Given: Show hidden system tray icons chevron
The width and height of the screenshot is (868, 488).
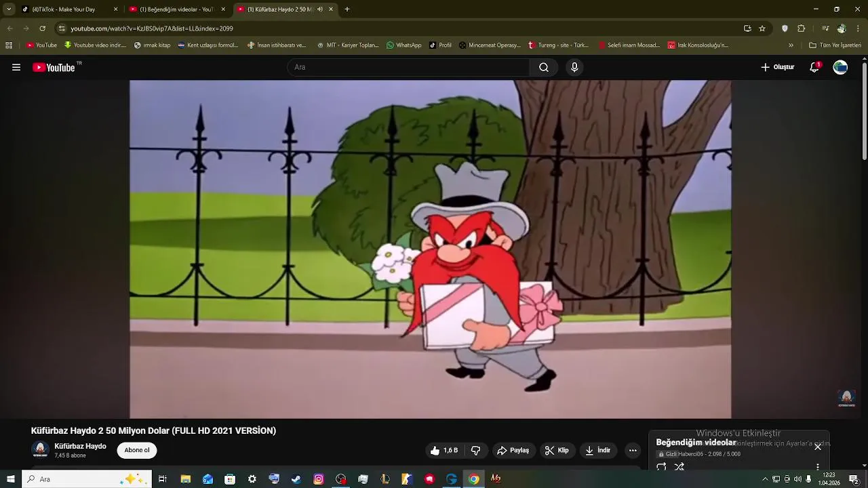Looking at the screenshot, I should click(765, 479).
